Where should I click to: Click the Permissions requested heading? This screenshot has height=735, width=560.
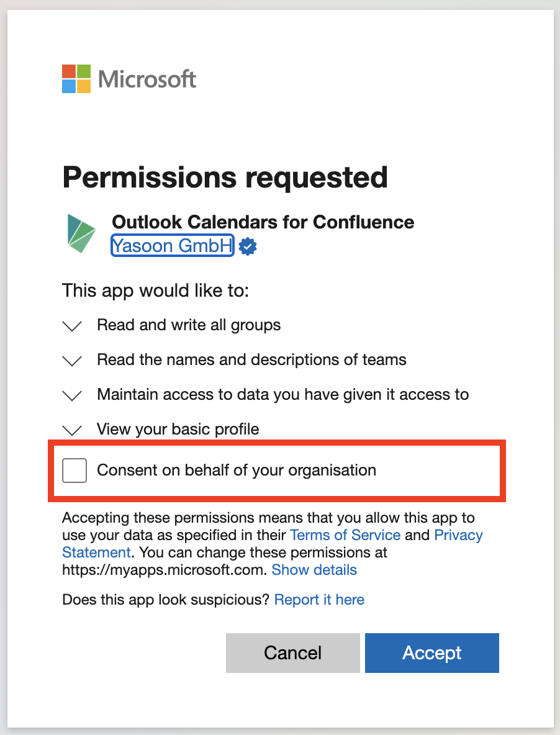[x=225, y=178]
